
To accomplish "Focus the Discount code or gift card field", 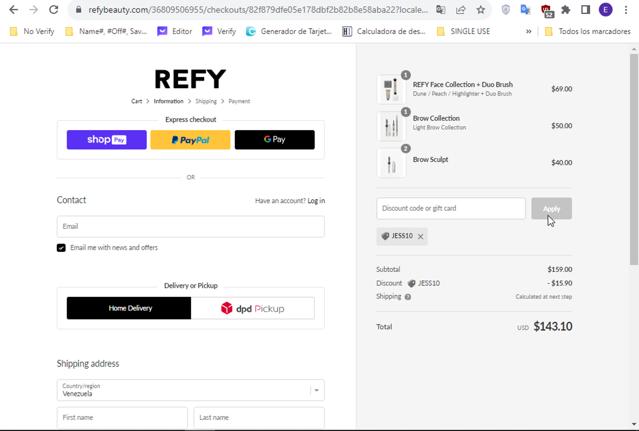I will [451, 208].
